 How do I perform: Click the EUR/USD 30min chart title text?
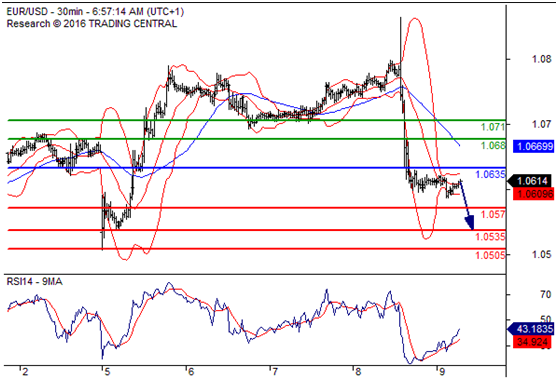point(95,12)
